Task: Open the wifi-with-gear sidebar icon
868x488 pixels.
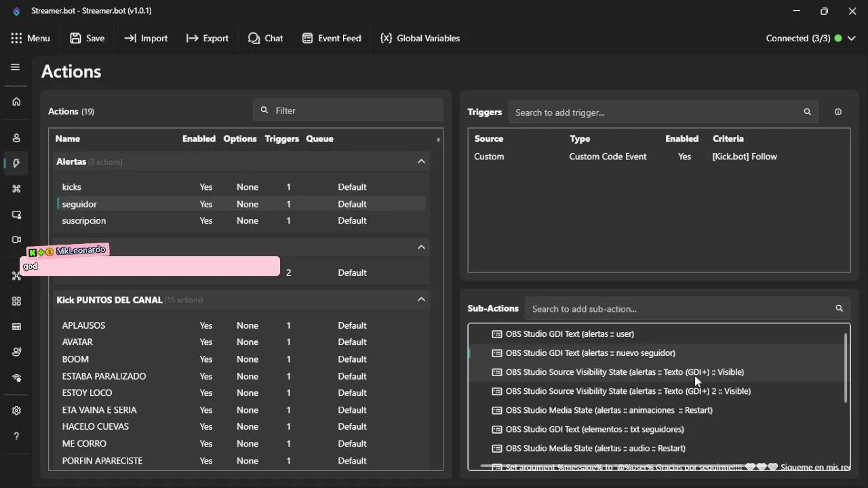Action: (x=16, y=378)
